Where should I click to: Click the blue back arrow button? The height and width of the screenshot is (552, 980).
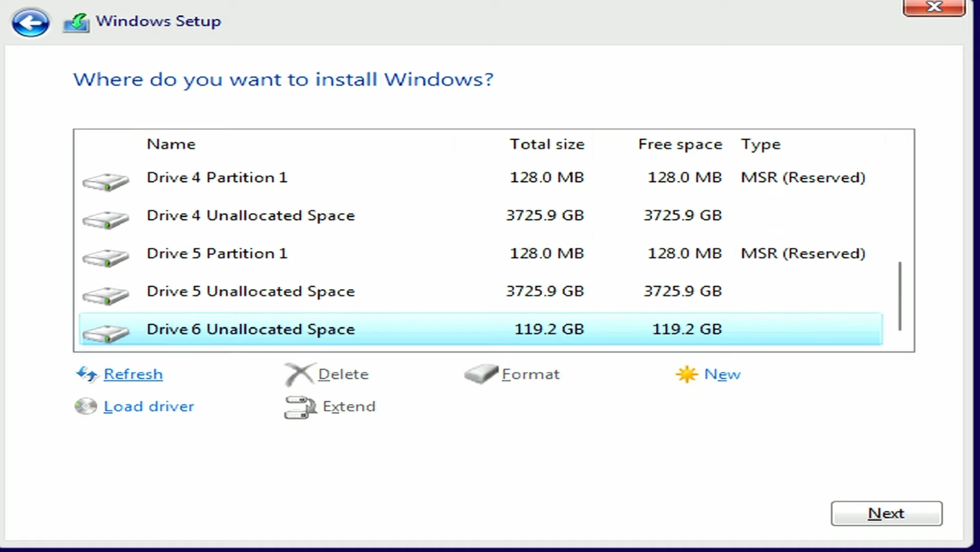click(30, 23)
